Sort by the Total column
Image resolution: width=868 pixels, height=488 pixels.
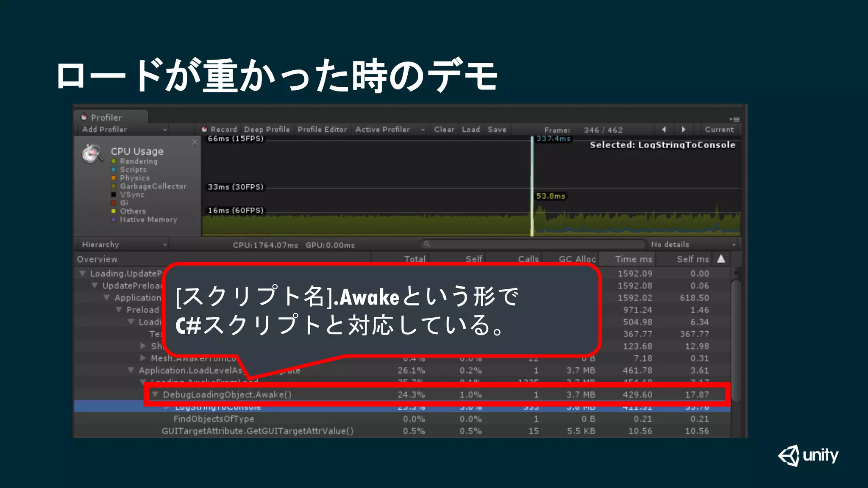click(x=415, y=259)
